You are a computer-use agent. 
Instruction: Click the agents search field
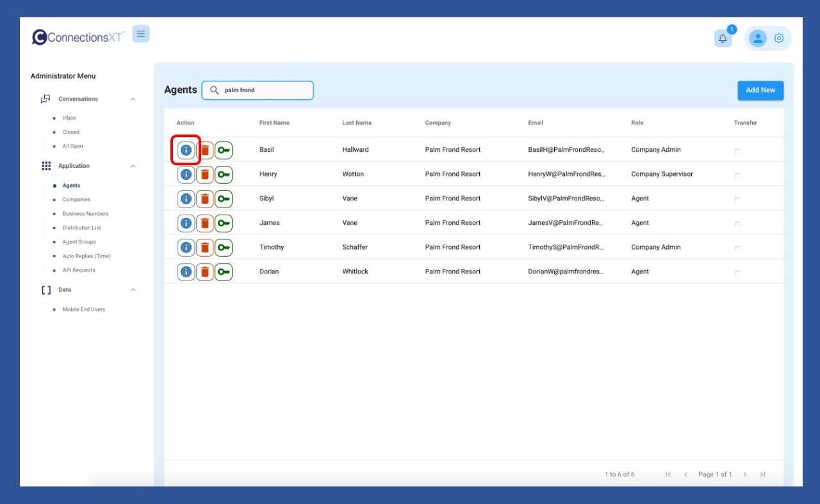(264, 90)
